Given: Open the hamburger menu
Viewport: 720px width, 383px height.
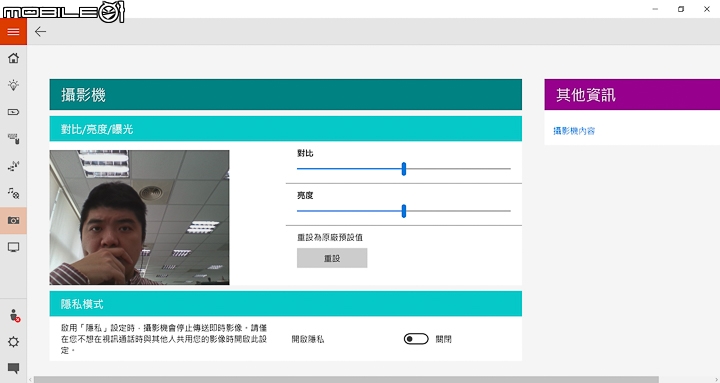Looking at the screenshot, I should coord(13,32).
